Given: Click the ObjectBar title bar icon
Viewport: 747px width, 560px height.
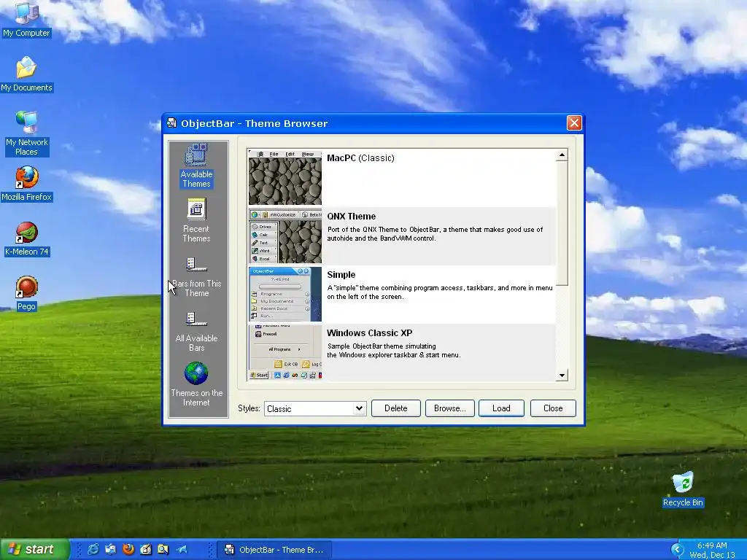Looking at the screenshot, I should [x=171, y=122].
